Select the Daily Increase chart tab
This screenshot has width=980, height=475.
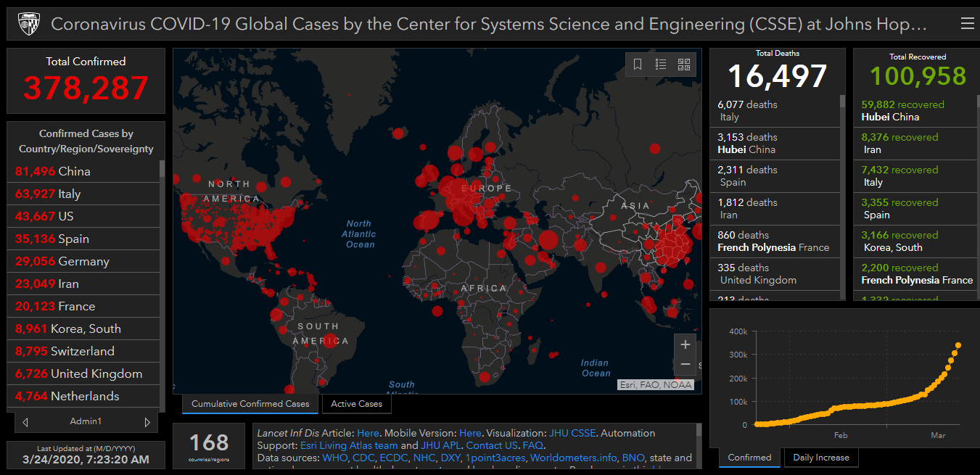tap(821, 458)
